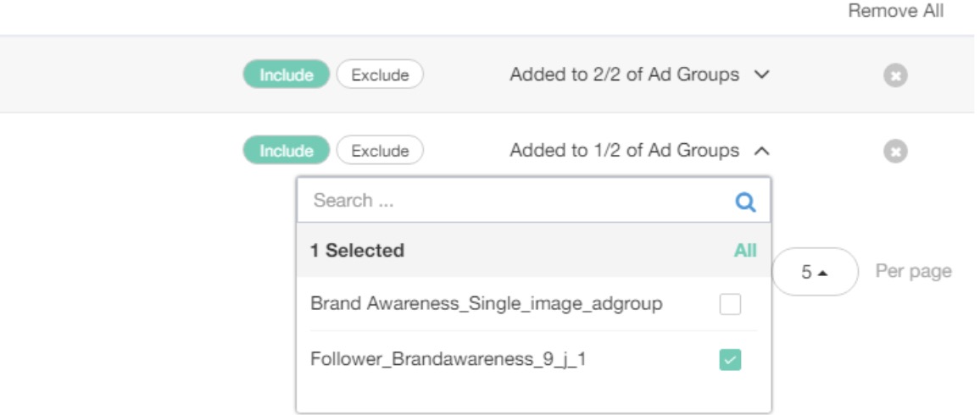Image resolution: width=980 pixels, height=415 pixels.
Task: Select Include on the second row
Action: click(x=286, y=151)
